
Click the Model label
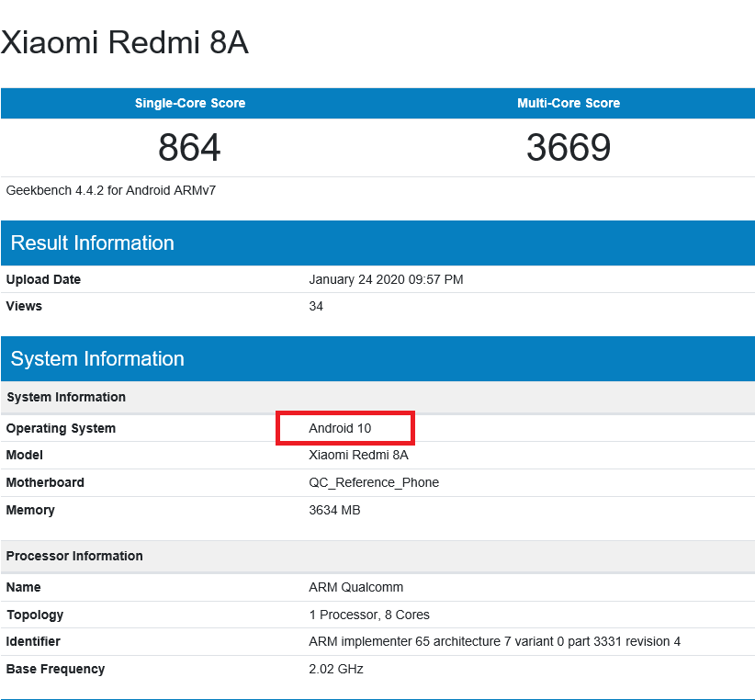pyautogui.click(x=25, y=455)
